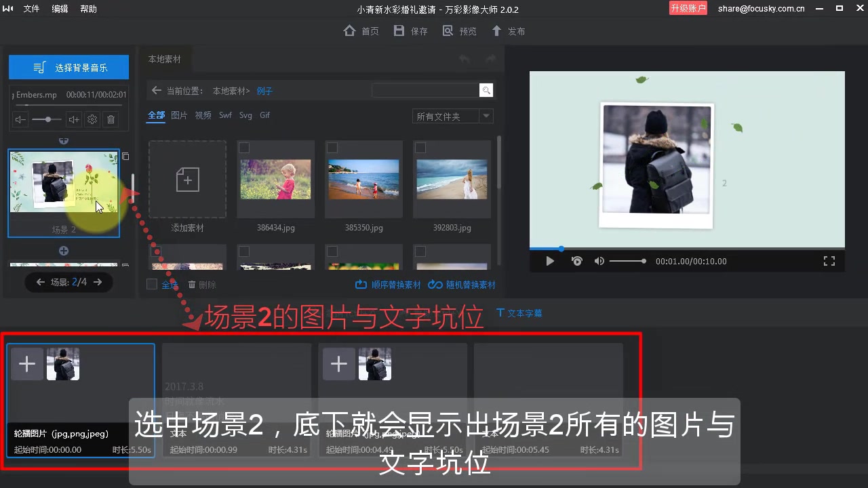
Task: Filter materials by Svg
Action: pos(245,115)
